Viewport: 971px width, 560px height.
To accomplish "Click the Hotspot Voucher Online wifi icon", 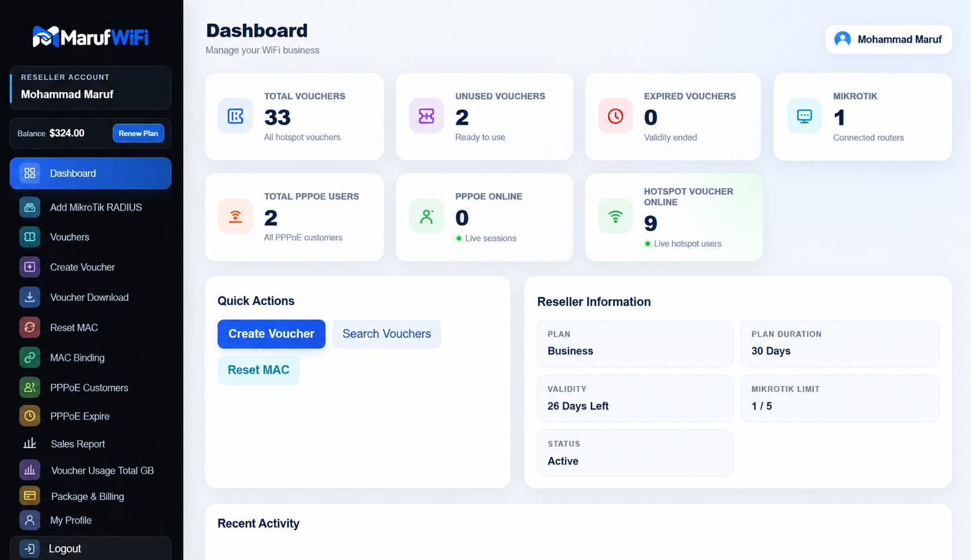I will (615, 216).
